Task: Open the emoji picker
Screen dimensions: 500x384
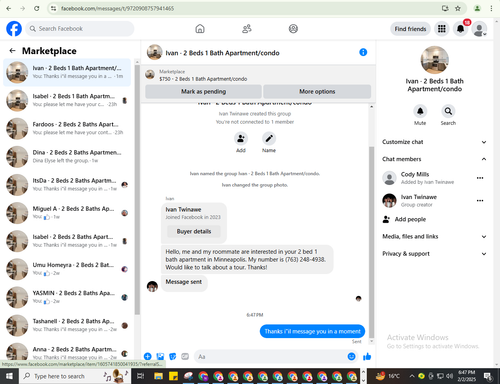Action: [351, 356]
